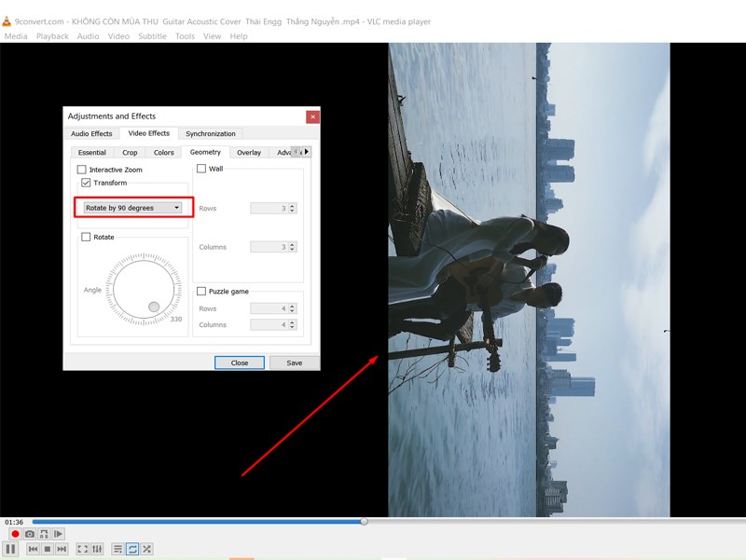The width and height of the screenshot is (746, 560).
Task: Click the playback seek bar
Action: tap(373, 520)
